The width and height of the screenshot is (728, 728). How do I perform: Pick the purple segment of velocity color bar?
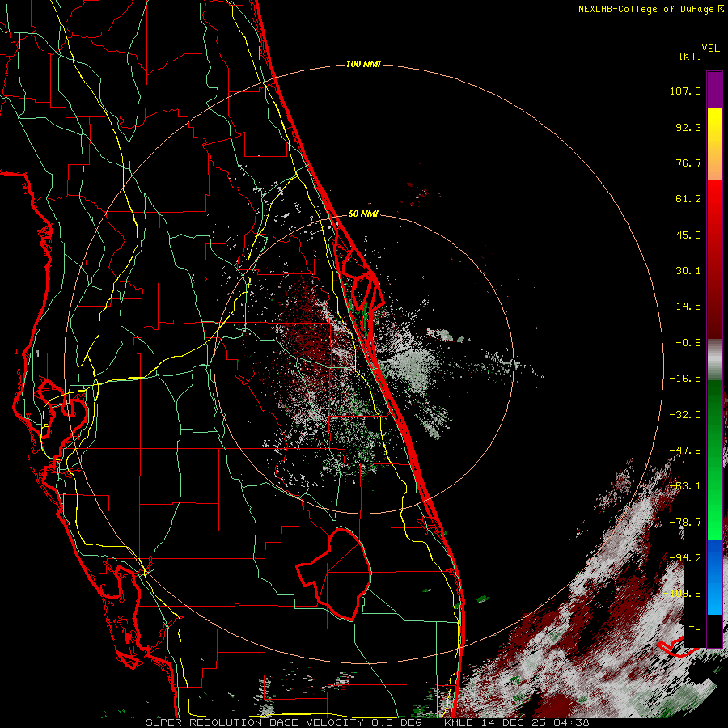click(x=714, y=90)
